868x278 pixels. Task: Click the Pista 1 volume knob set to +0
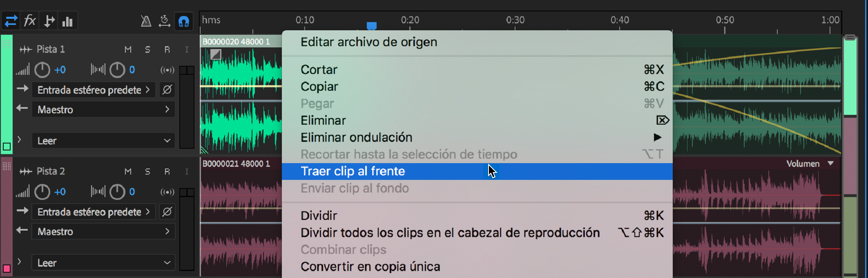coord(42,69)
